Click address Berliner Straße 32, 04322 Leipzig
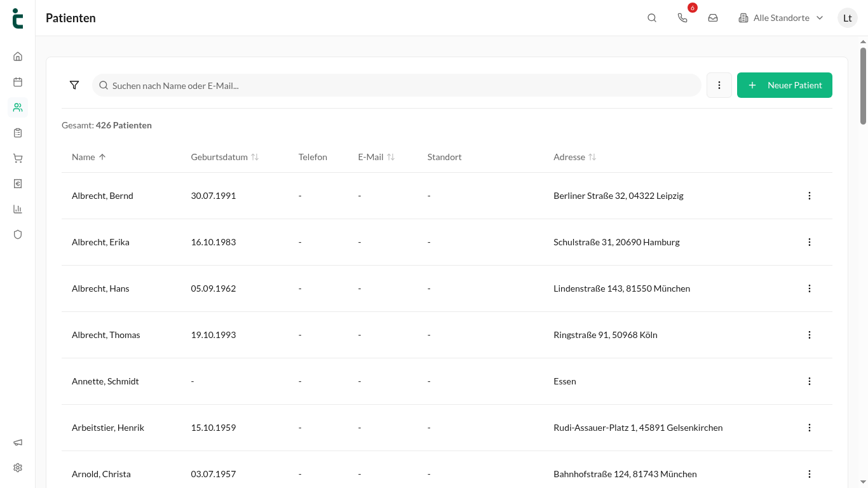This screenshot has height=488, width=868. tap(618, 196)
